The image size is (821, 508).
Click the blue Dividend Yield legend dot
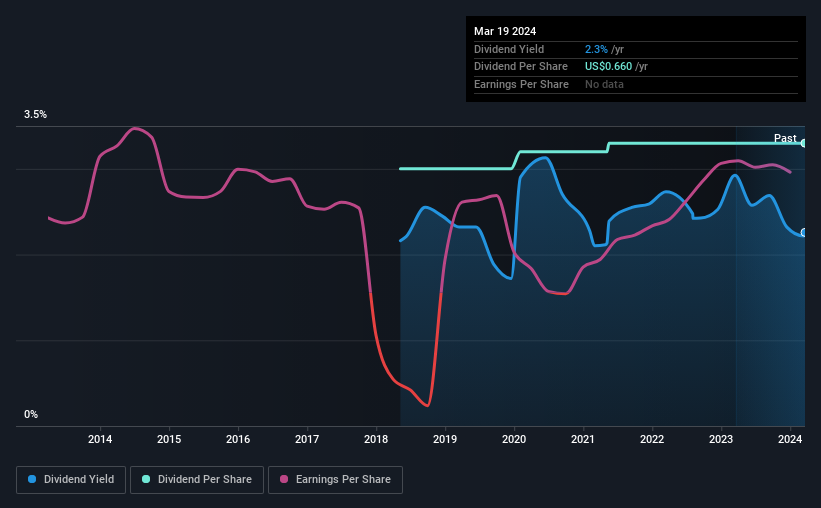[x=32, y=479]
